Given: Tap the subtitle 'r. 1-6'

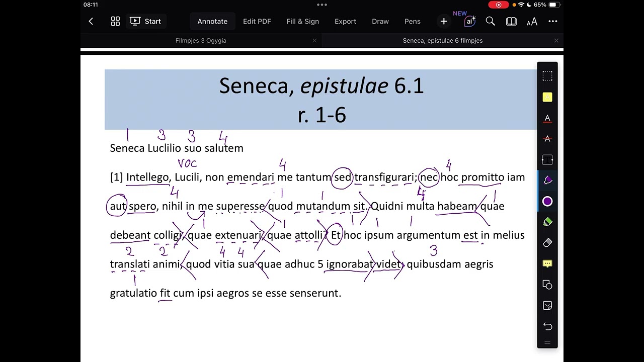Looking at the screenshot, I should (x=322, y=115).
